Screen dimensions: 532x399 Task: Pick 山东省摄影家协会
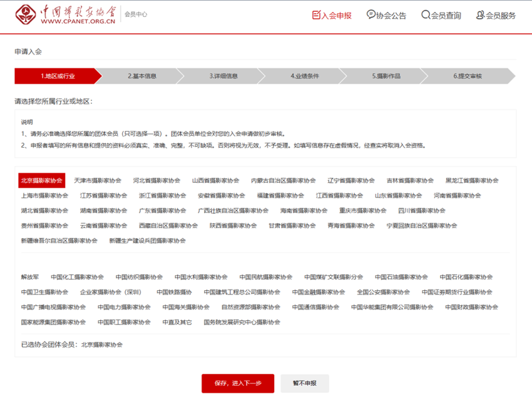399,196
